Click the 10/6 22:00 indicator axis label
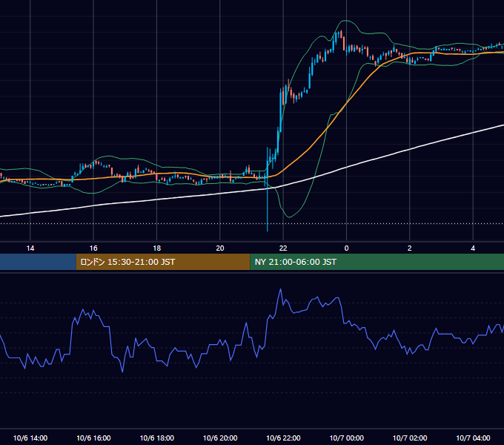Screen dimensions: 504x445 283,438
